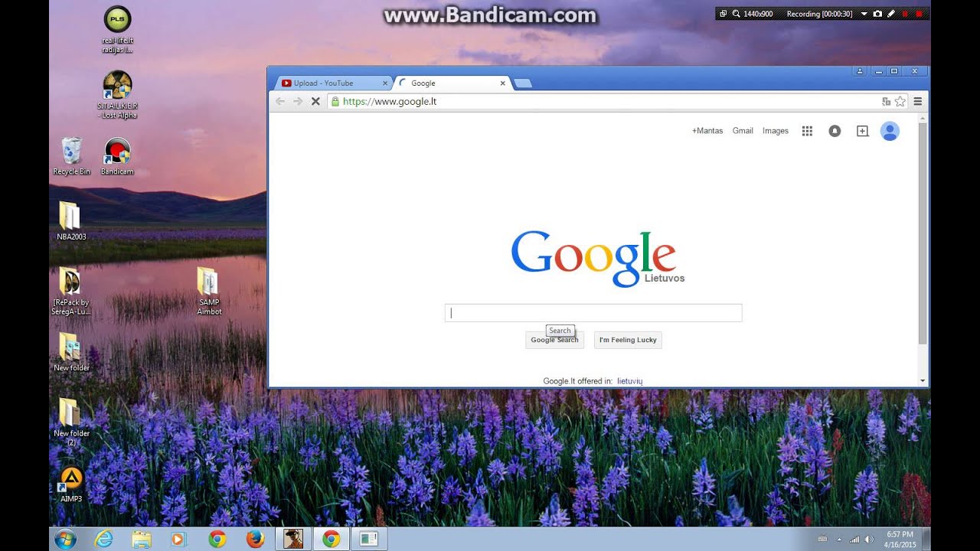Viewport: 980px width, 551px height.
Task: Switch to the active Chrome taskbar window
Action: [331, 539]
